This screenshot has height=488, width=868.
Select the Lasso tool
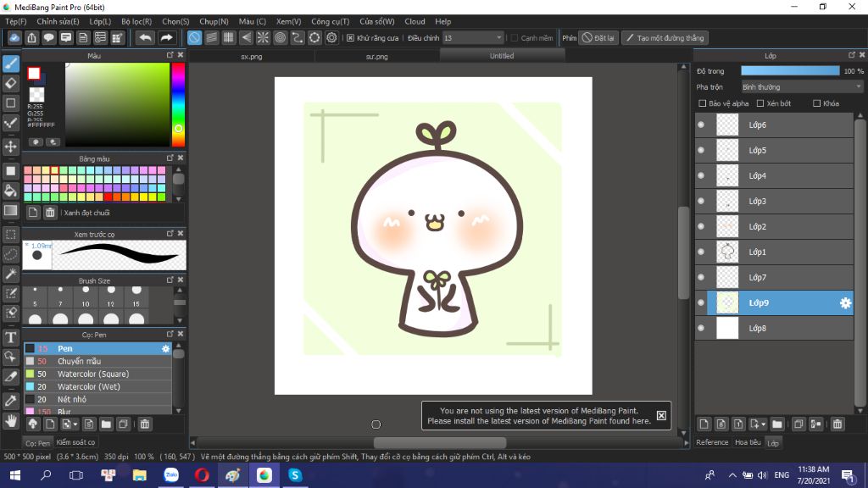click(x=10, y=254)
